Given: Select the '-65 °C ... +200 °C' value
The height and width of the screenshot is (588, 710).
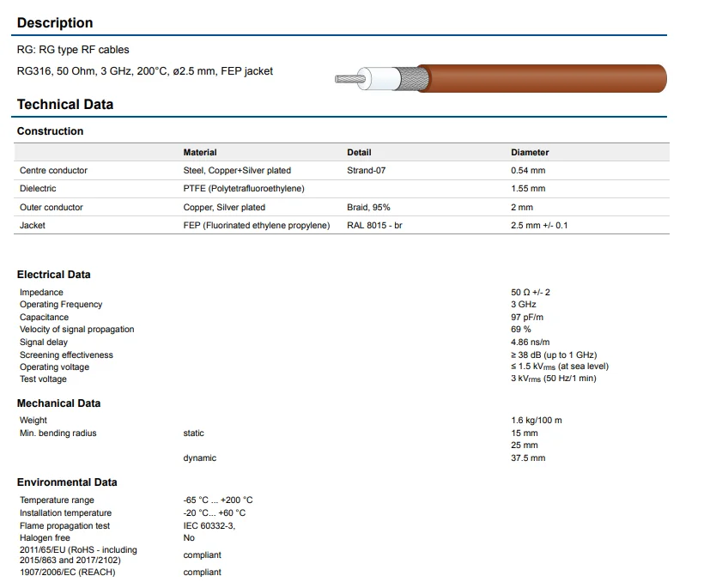Looking at the screenshot, I should click(218, 500).
